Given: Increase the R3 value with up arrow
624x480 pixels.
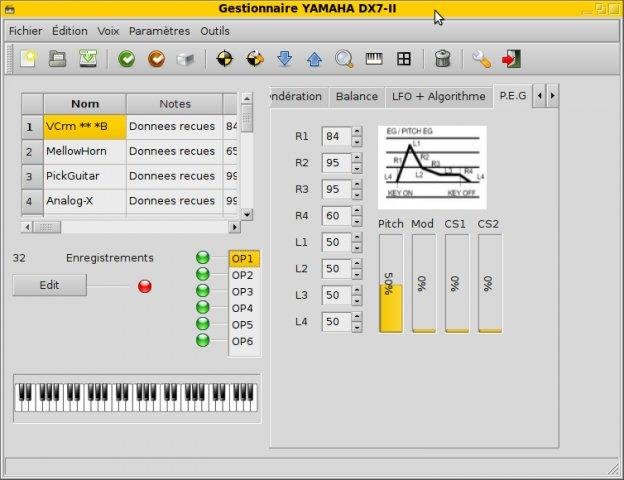Looking at the screenshot, I should [357, 184].
